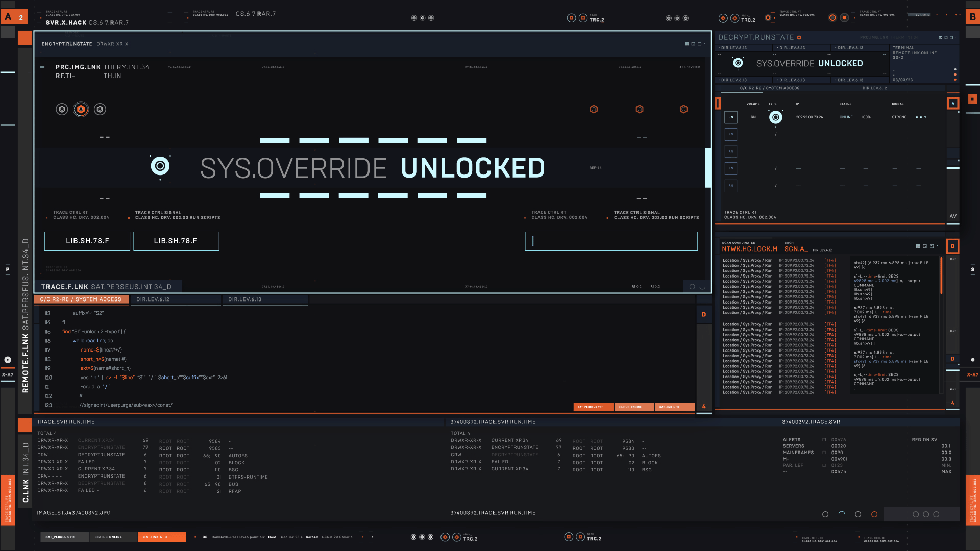
Task: Click the orange A panel marker
Action: [952, 104]
